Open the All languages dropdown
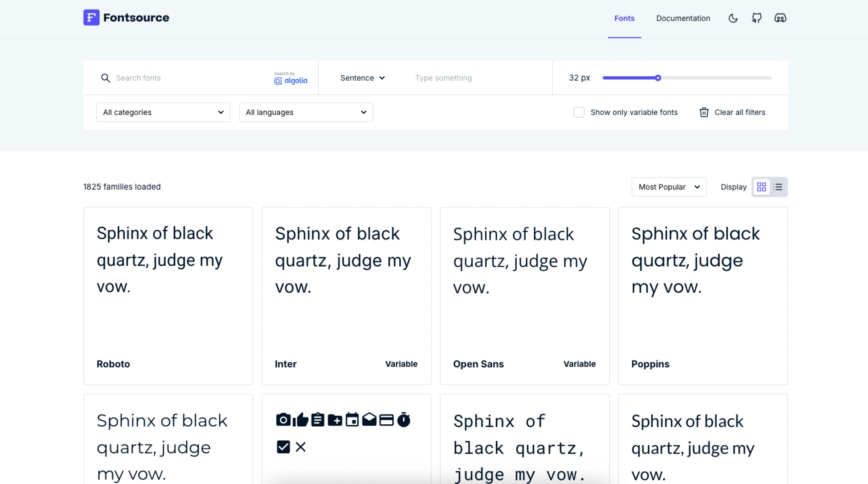 click(x=306, y=112)
